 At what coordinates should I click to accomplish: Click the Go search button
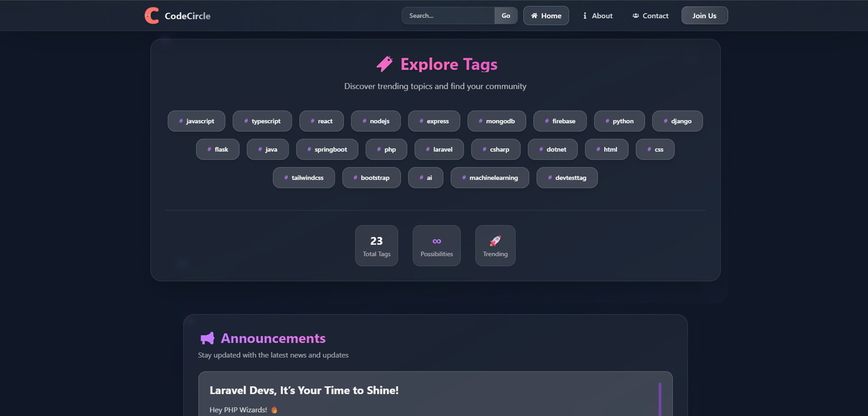506,16
